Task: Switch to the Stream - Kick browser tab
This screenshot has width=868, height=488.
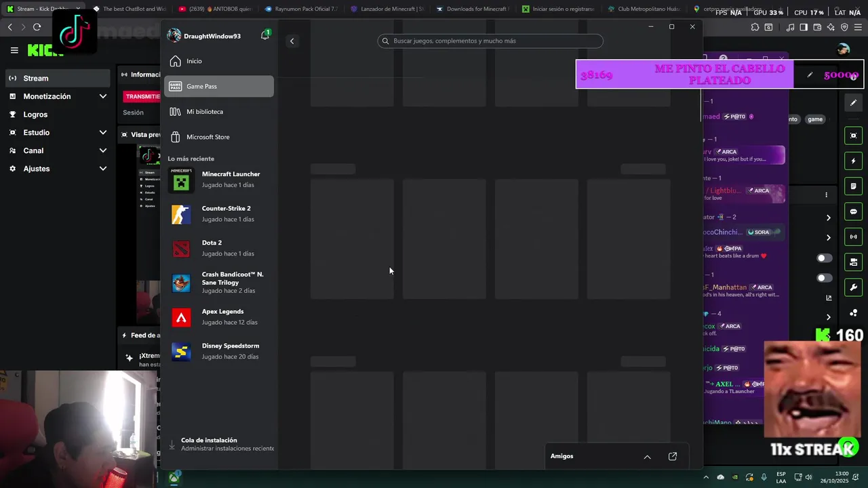Action: tap(42, 9)
